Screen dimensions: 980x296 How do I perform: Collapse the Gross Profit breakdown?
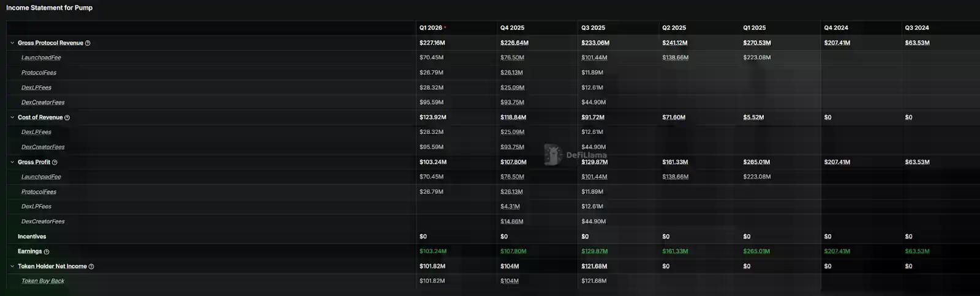click(12, 162)
